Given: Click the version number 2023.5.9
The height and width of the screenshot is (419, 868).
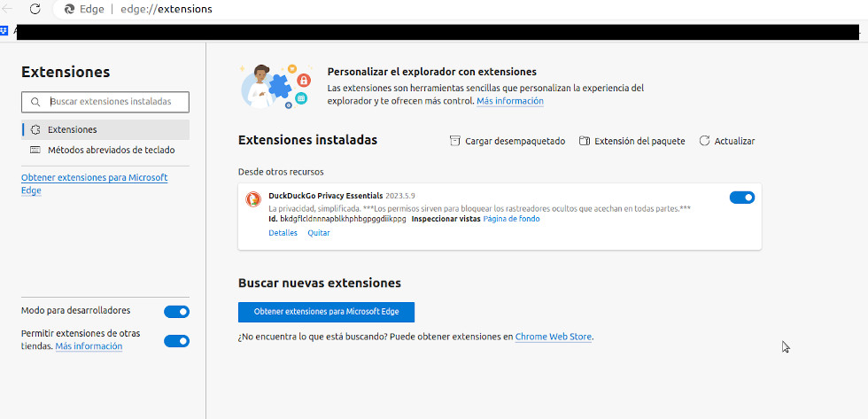Looking at the screenshot, I should [400, 196].
